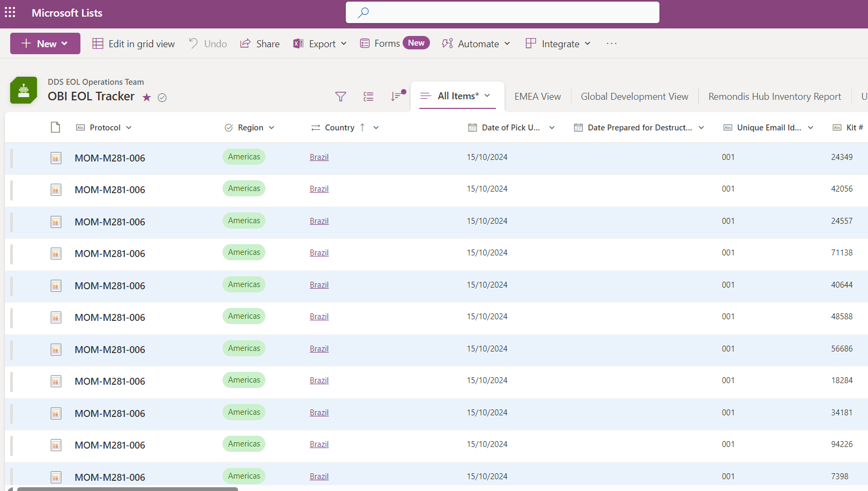
Task: Open MOM-M281-006 item in kit 24557 row
Action: [110, 222]
